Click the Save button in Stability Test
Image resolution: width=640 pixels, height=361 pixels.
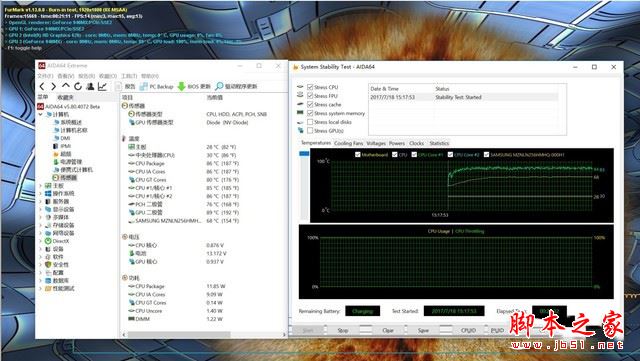click(423, 330)
